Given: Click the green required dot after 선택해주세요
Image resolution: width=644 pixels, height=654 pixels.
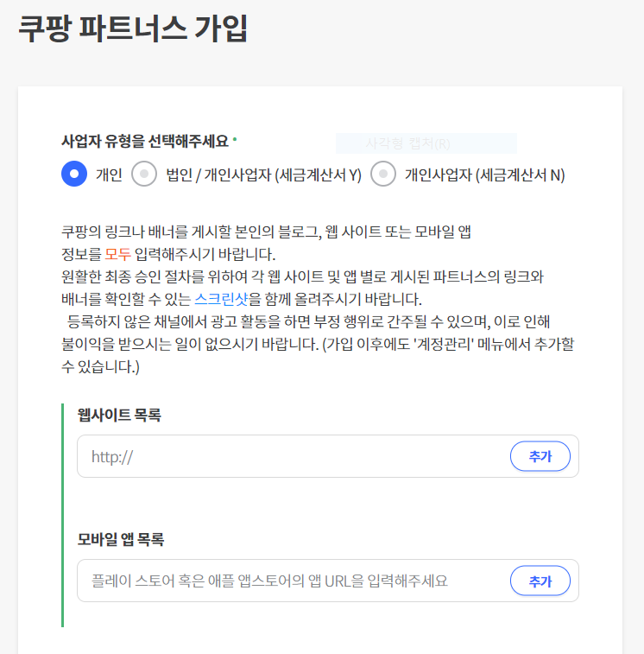Looking at the screenshot, I should point(235,139).
